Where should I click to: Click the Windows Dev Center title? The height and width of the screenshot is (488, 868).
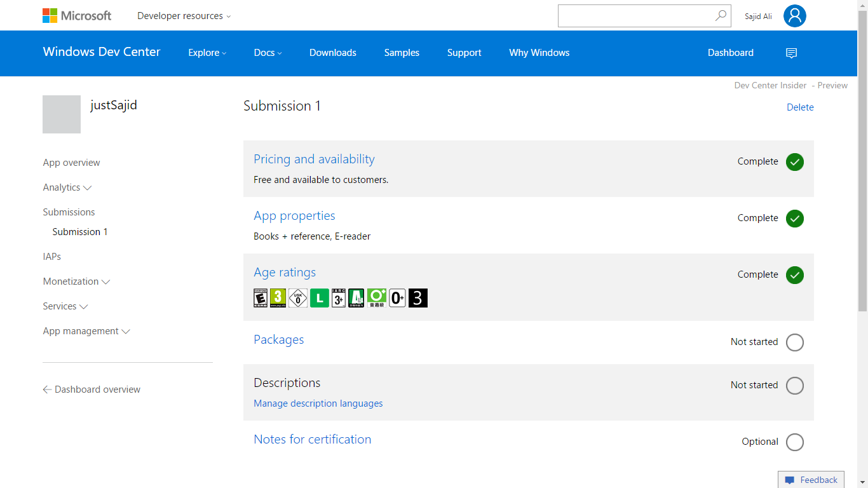pos(102,52)
